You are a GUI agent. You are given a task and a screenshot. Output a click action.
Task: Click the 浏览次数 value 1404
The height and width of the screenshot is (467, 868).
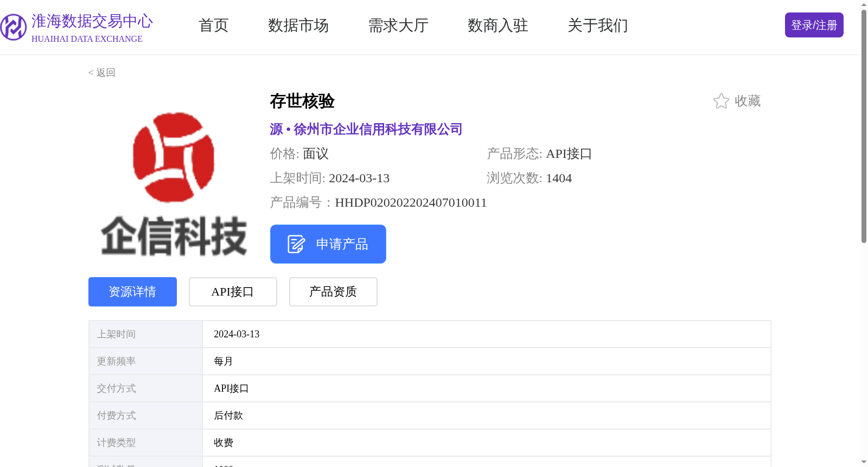pos(559,178)
